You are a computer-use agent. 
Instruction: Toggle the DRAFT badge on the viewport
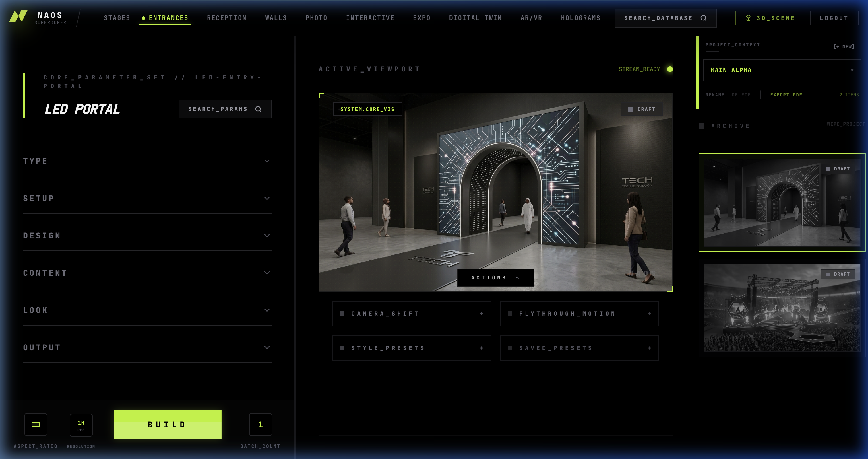point(642,109)
